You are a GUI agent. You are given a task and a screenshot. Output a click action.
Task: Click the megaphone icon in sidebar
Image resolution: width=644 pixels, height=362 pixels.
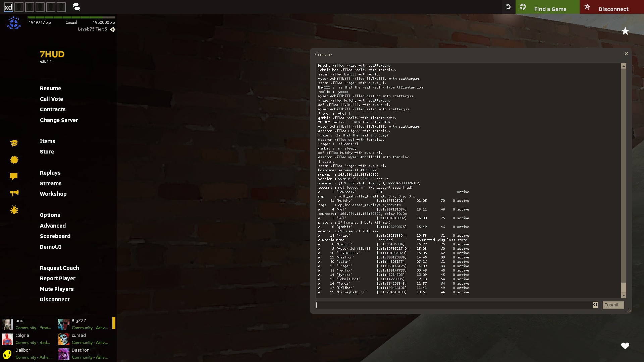(14, 193)
